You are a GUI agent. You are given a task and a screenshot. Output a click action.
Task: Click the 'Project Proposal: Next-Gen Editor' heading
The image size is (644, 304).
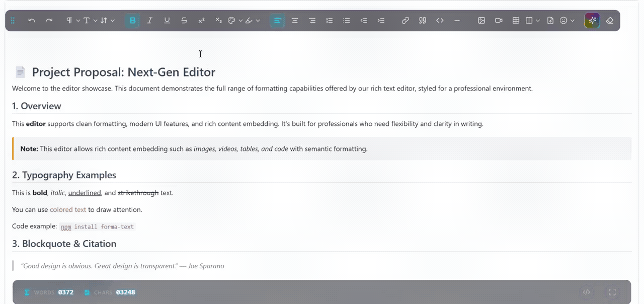click(x=124, y=72)
